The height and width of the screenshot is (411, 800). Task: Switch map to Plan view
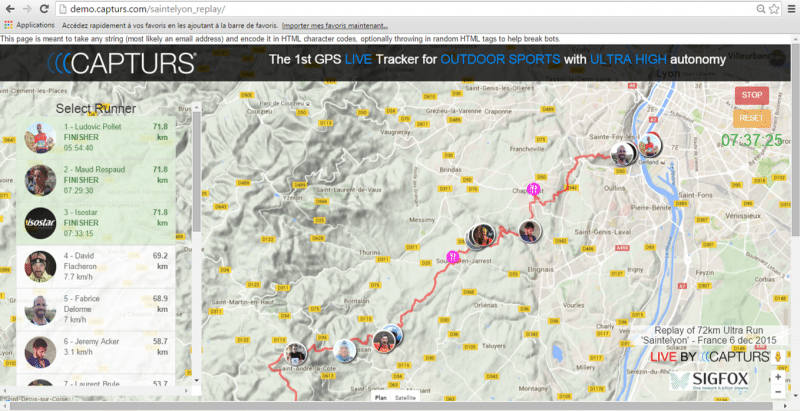pyautogui.click(x=381, y=397)
